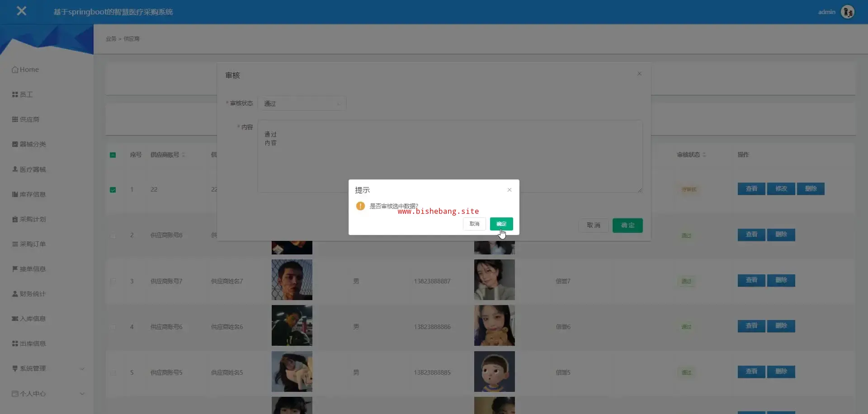Open the 审核状态 dropdown showing 通过
Viewport: 868px width, 414px height.
(302, 103)
